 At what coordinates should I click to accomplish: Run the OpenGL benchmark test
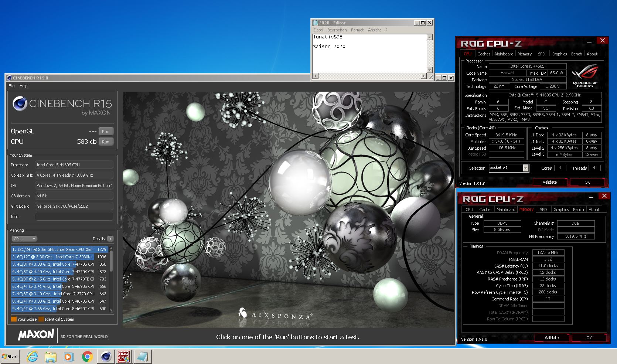pyautogui.click(x=106, y=132)
